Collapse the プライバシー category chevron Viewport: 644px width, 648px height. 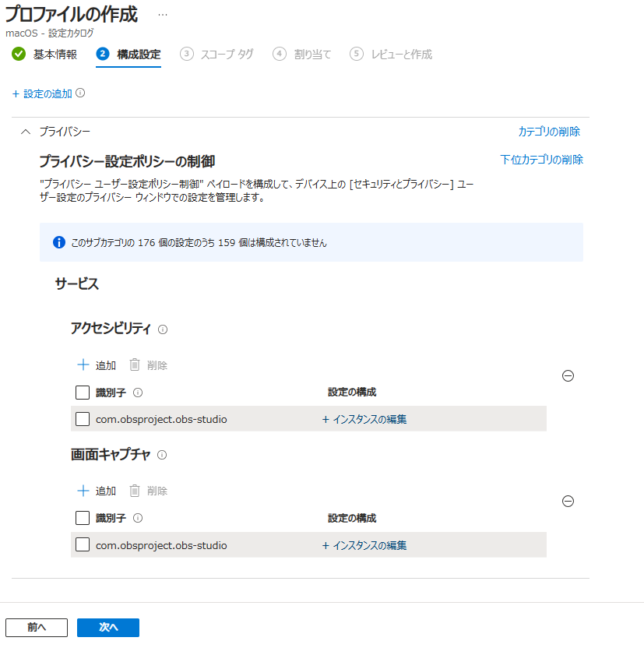tap(26, 132)
